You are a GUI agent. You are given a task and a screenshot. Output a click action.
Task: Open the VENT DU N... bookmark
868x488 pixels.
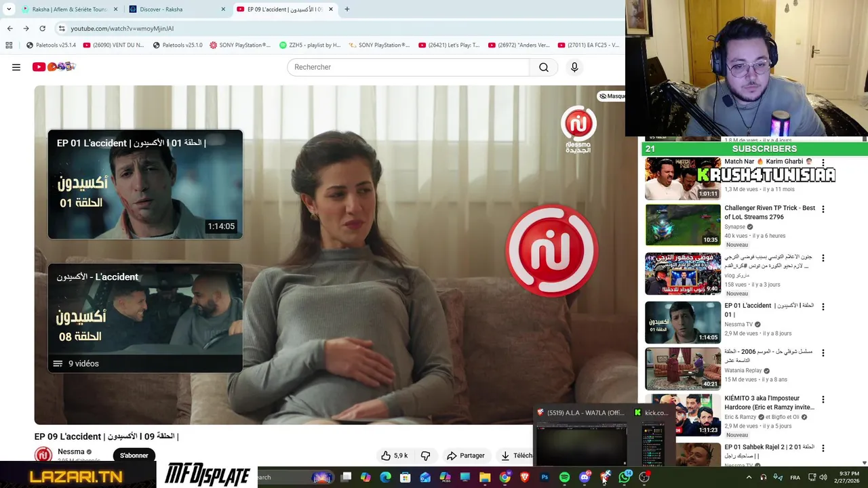tap(113, 45)
